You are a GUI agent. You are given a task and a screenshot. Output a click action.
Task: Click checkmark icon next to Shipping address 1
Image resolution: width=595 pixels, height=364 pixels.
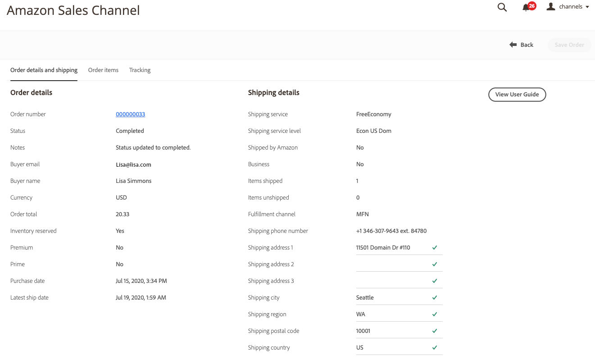(435, 247)
